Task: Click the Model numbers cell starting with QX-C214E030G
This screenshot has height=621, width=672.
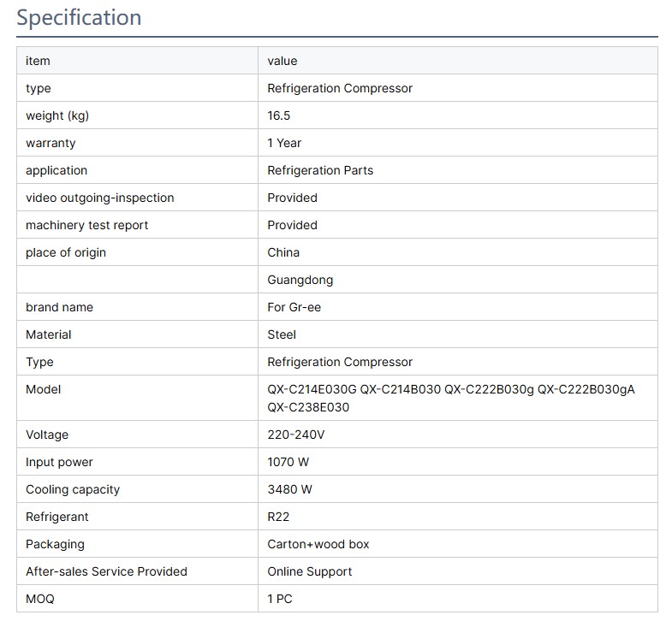Action: [451, 398]
